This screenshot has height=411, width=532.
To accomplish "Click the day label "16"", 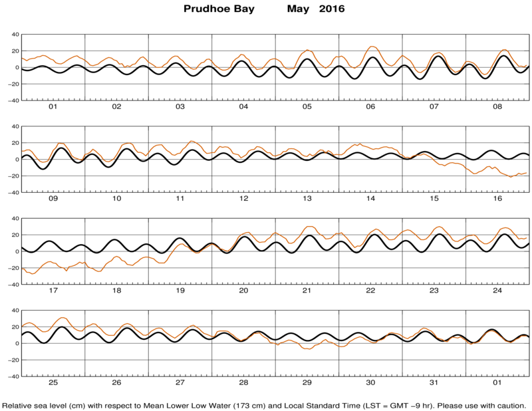I will click(x=497, y=199).
